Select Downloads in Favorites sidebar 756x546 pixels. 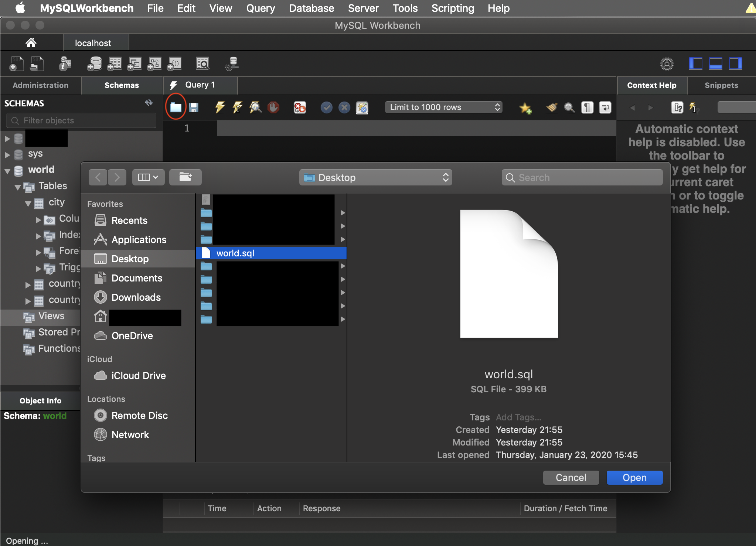pyautogui.click(x=136, y=297)
